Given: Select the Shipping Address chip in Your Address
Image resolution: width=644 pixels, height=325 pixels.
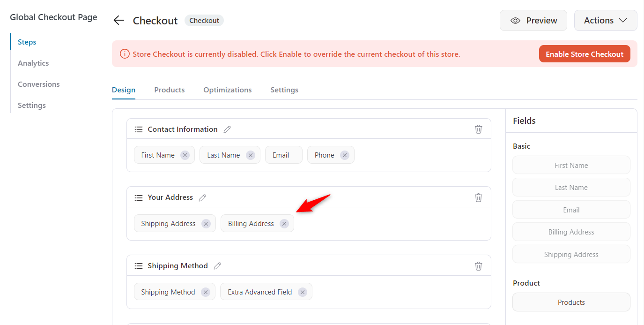Looking at the screenshot, I should pos(175,224).
